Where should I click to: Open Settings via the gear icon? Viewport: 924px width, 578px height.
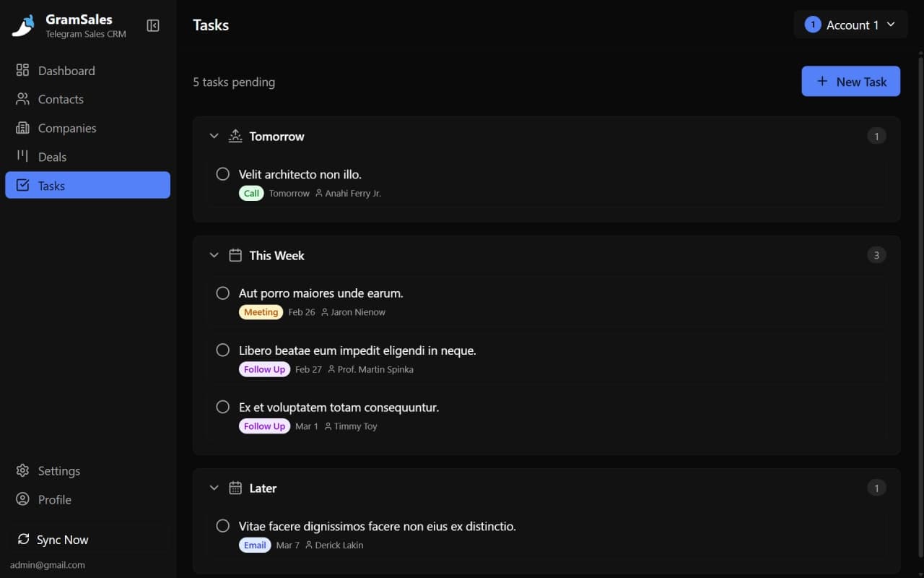coord(23,470)
